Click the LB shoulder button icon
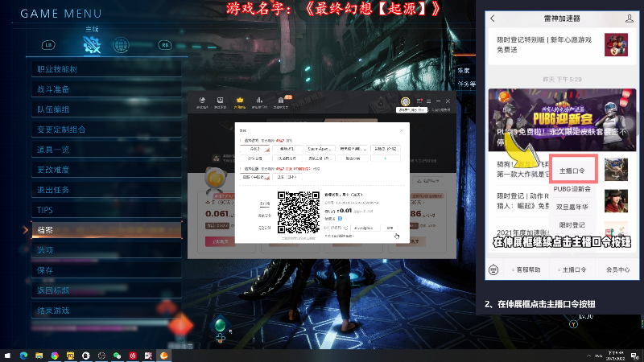 coord(48,45)
